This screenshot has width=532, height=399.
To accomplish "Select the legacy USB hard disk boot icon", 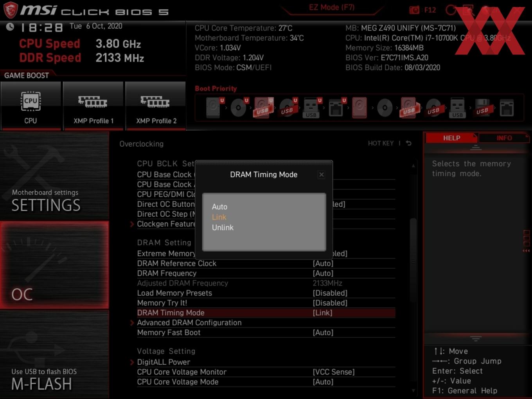I will click(409, 108).
